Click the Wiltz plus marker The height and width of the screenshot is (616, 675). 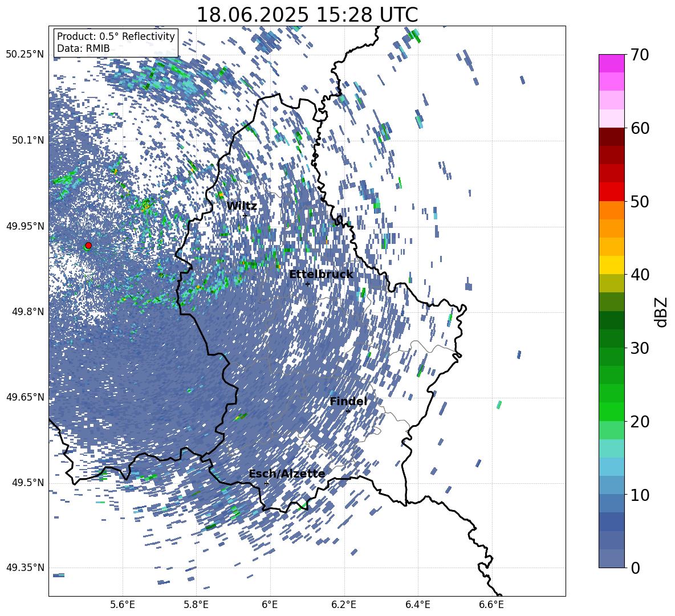coord(245,215)
